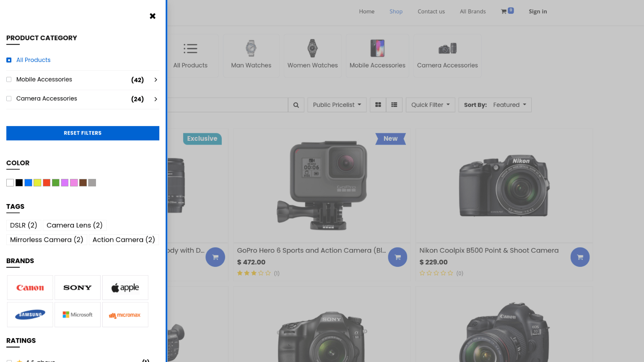
Task: Open the shopping cart icon in header
Action: (507, 11)
